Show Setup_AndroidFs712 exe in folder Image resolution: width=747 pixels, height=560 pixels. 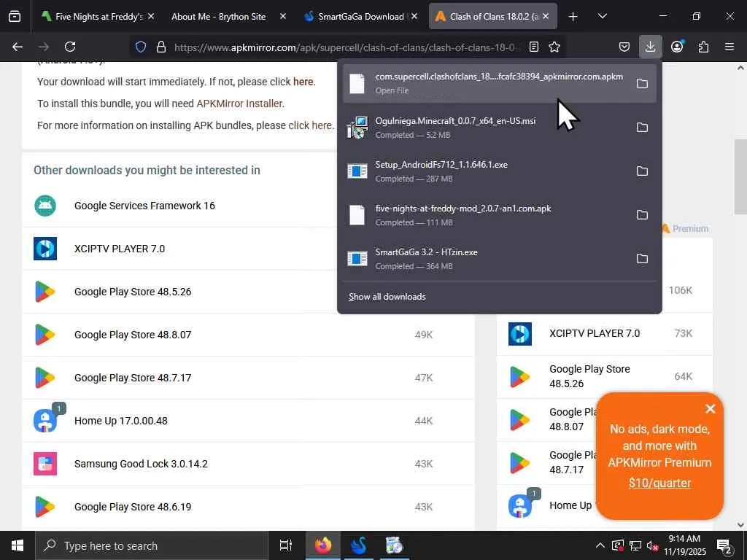(642, 171)
